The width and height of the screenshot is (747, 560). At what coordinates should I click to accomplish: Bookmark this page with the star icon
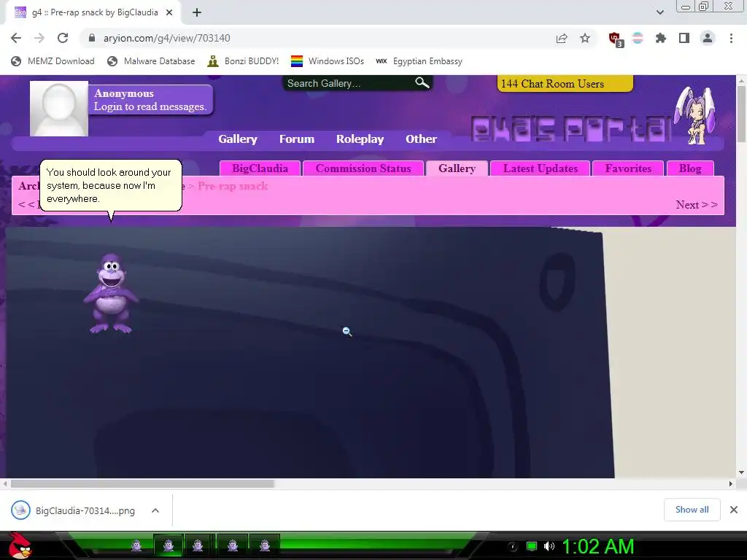point(585,38)
